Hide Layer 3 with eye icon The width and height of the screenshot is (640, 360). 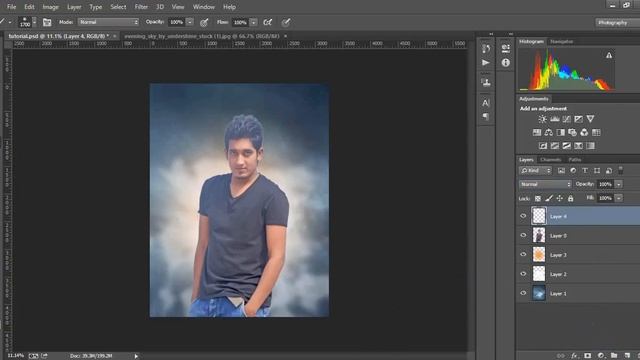point(523,255)
